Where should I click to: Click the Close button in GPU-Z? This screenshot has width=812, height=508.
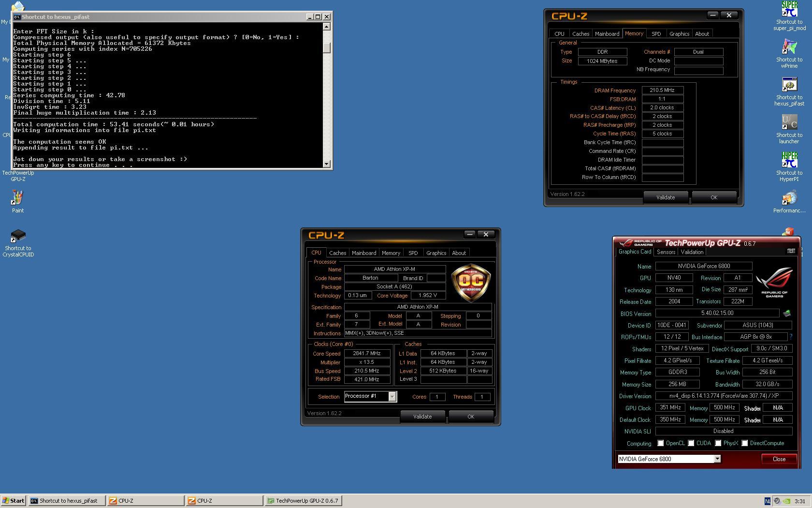click(x=779, y=459)
